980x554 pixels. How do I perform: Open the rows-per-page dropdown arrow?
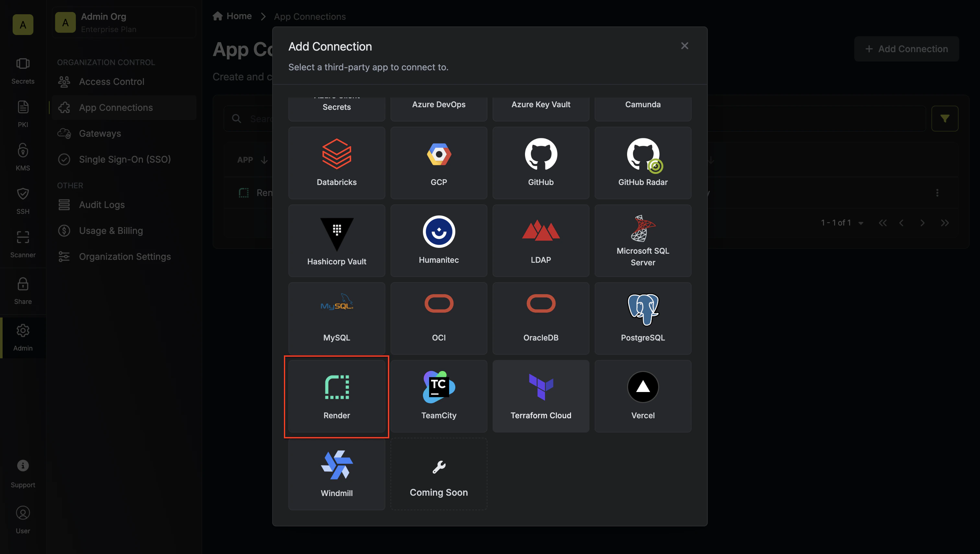pyautogui.click(x=861, y=223)
